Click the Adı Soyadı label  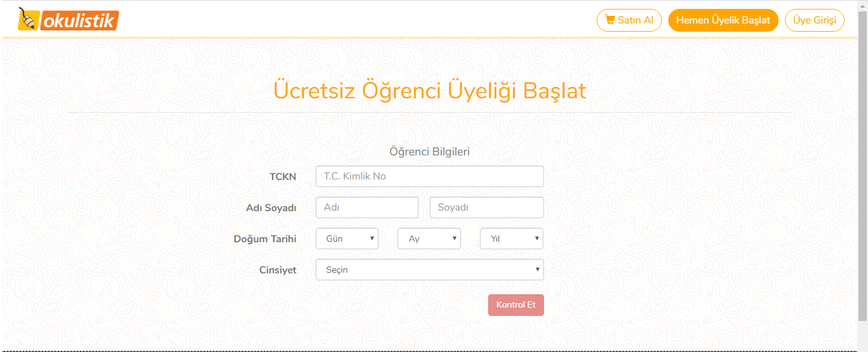coord(271,208)
